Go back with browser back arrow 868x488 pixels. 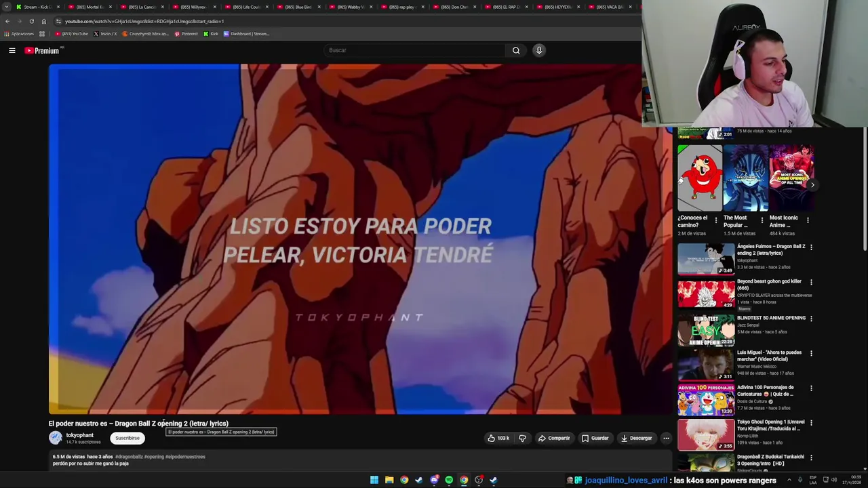tap(7, 21)
